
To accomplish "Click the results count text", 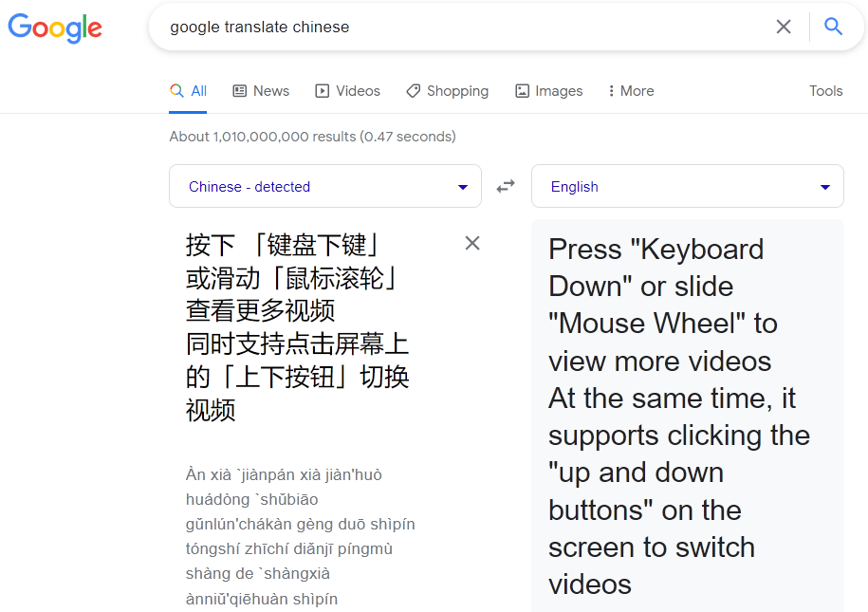I will point(312,137).
